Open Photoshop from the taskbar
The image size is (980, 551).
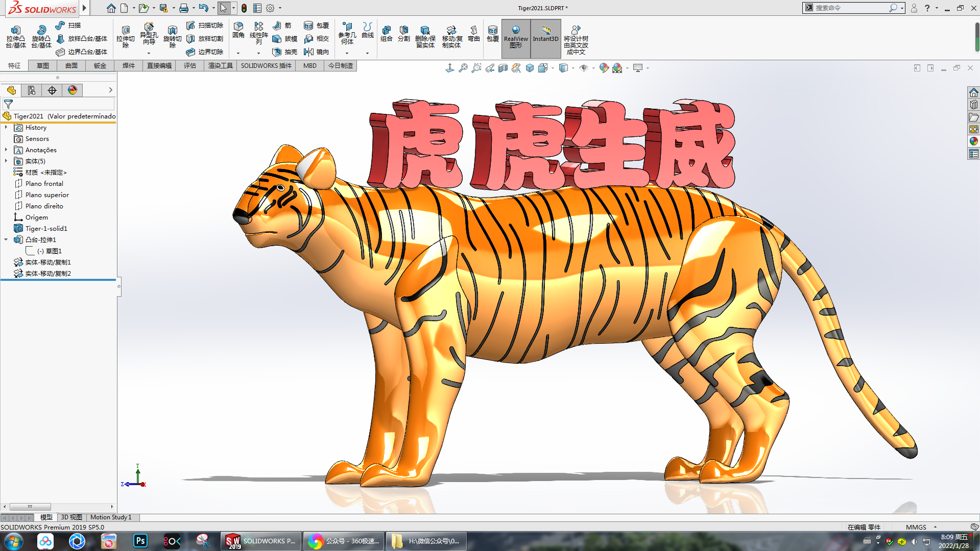click(140, 541)
